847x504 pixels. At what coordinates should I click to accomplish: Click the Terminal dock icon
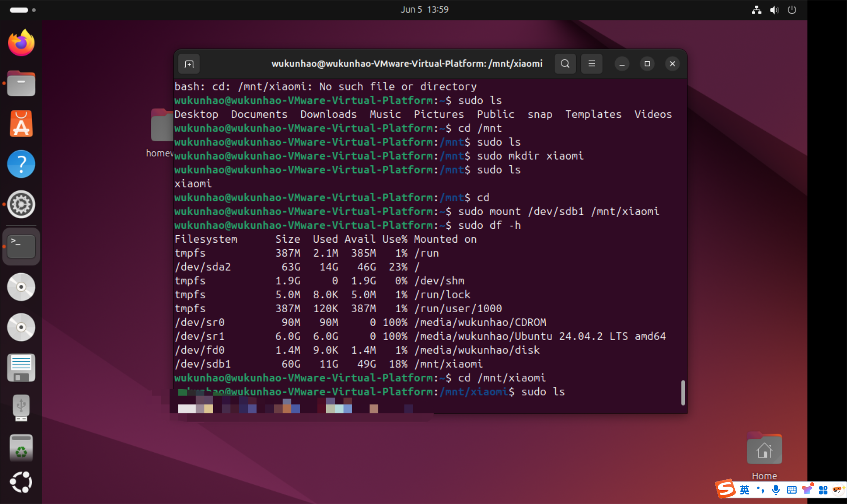pyautogui.click(x=21, y=246)
